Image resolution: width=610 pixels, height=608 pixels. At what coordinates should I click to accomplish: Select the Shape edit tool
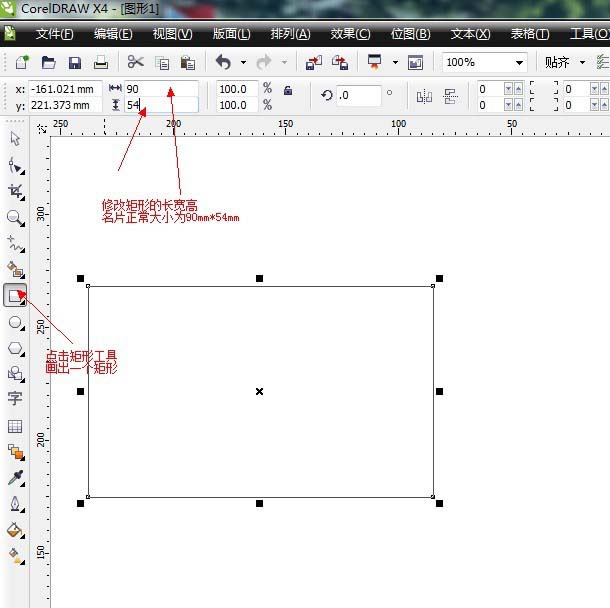coord(16,166)
